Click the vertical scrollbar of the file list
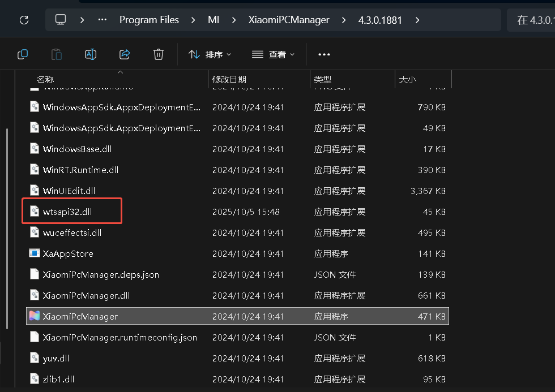The height and width of the screenshot is (392, 555). [x=7, y=229]
